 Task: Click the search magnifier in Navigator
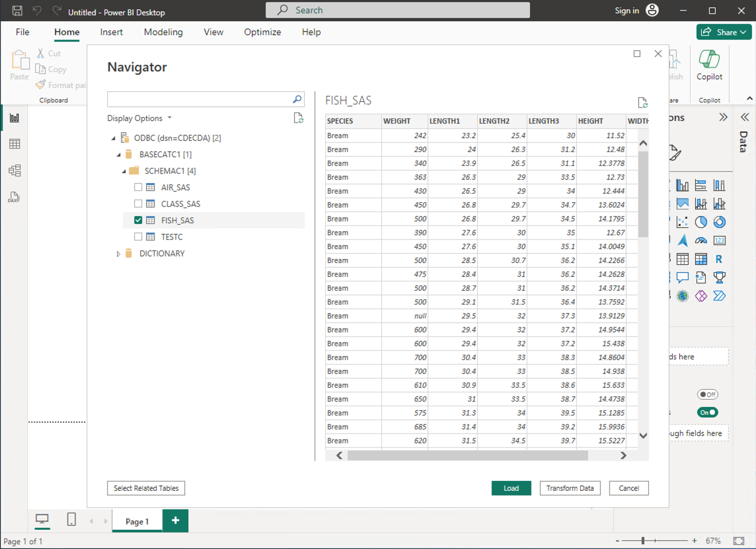point(297,99)
